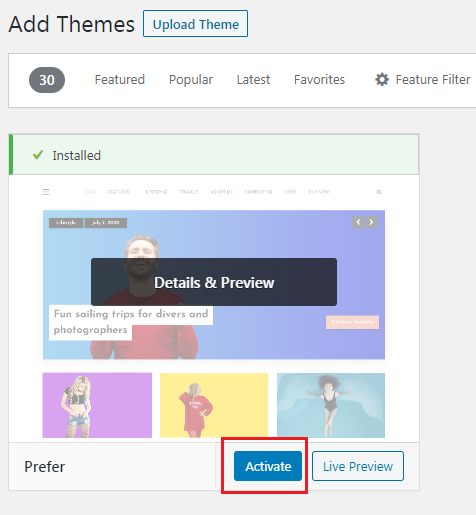Activate the Prefer theme
The image size is (476, 515).
tap(268, 466)
